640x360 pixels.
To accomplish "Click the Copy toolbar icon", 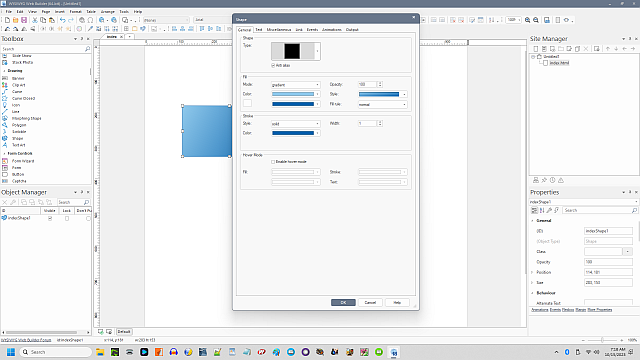I will (43, 20).
